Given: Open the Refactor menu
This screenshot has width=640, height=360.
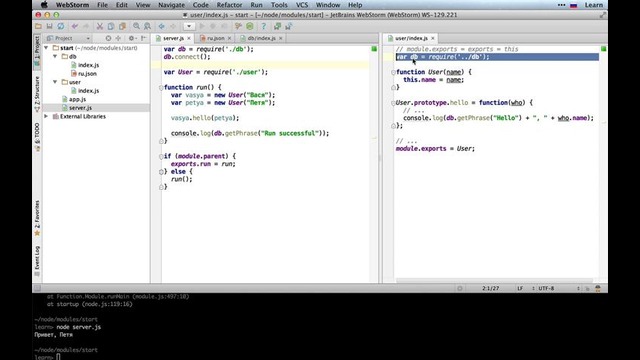Looking at the screenshot, I should click(x=229, y=5).
